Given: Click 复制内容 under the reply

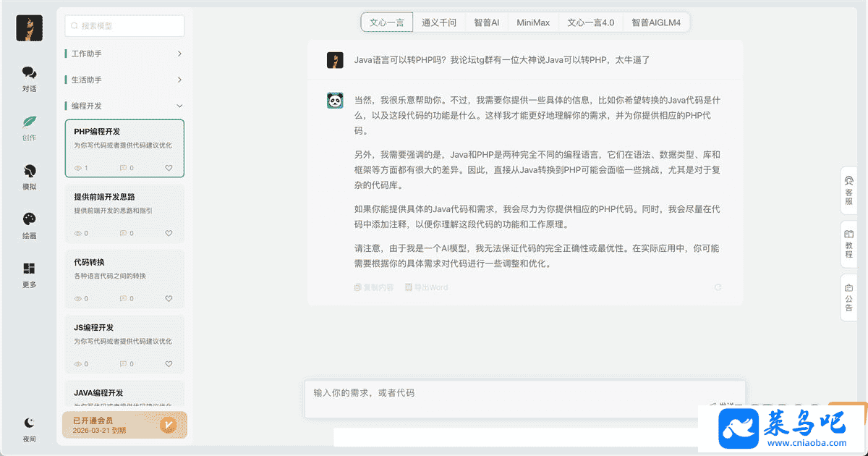Looking at the screenshot, I should [374, 287].
